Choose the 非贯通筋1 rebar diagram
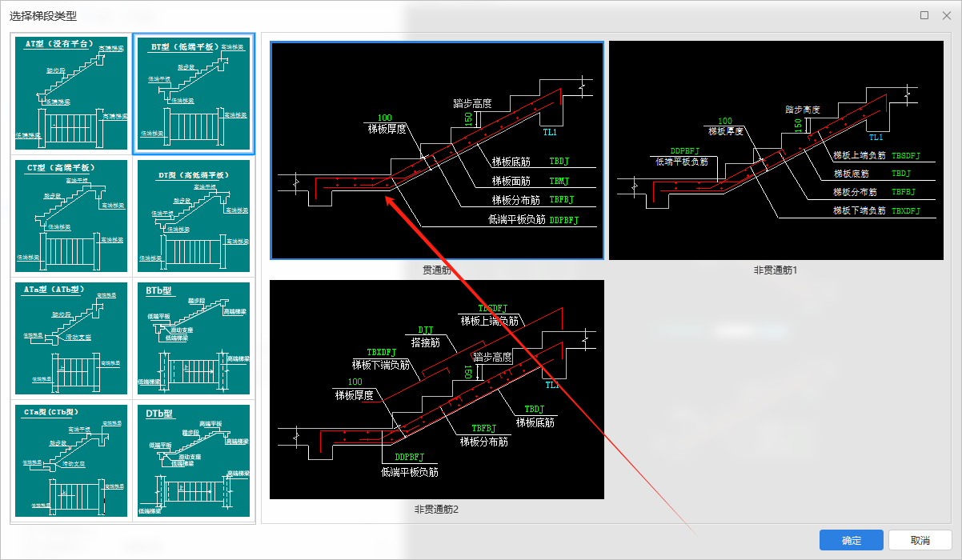The image size is (962, 560). [776, 150]
